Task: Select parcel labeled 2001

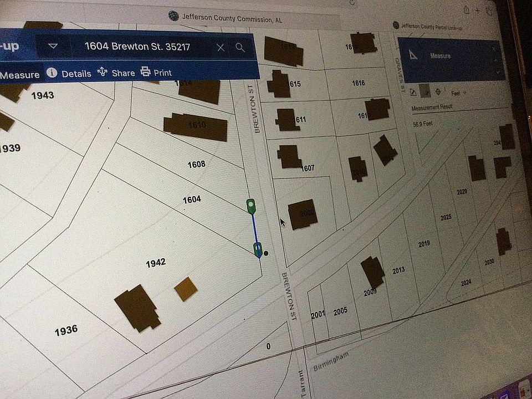Action: [x=318, y=315]
